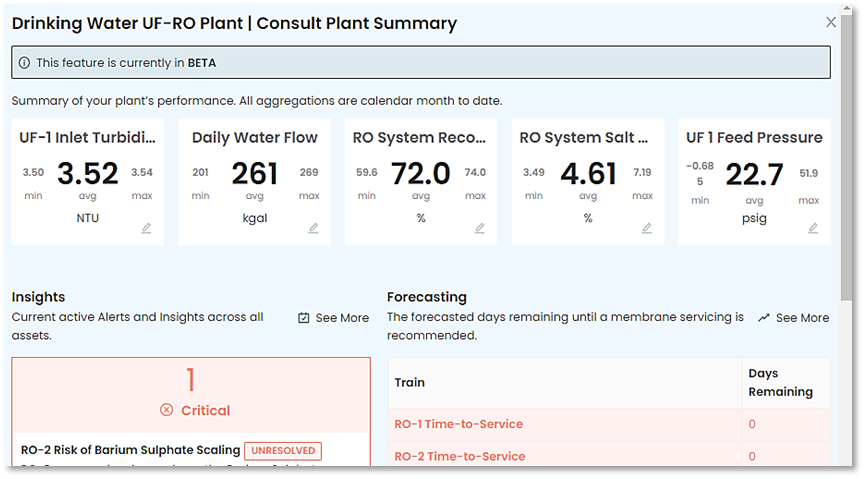Click the UNRESOLVED status badge
Screen dimensions: 865x479
[x=283, y=451]
